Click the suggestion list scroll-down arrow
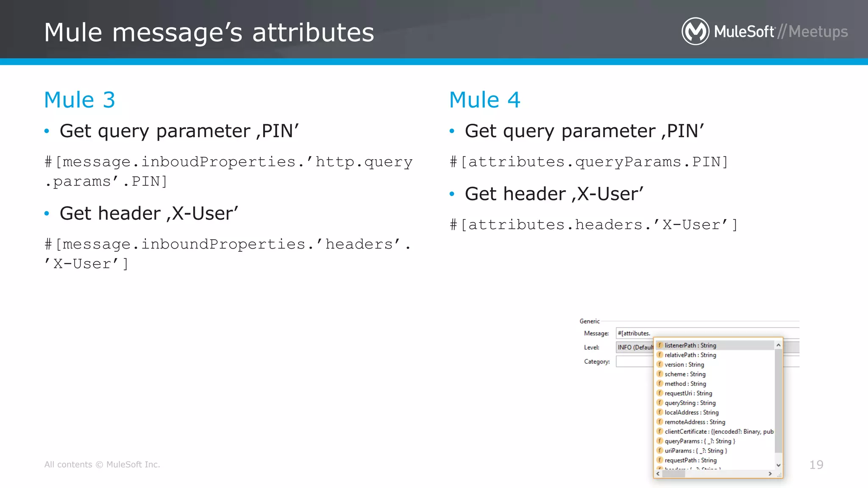The image size is (868, 488). tap(778, 465)
